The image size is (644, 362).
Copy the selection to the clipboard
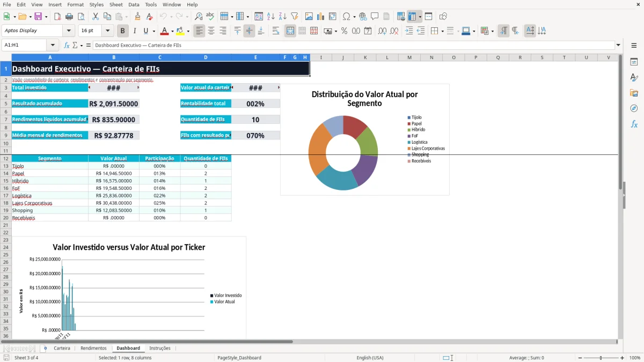pos(107,17)
